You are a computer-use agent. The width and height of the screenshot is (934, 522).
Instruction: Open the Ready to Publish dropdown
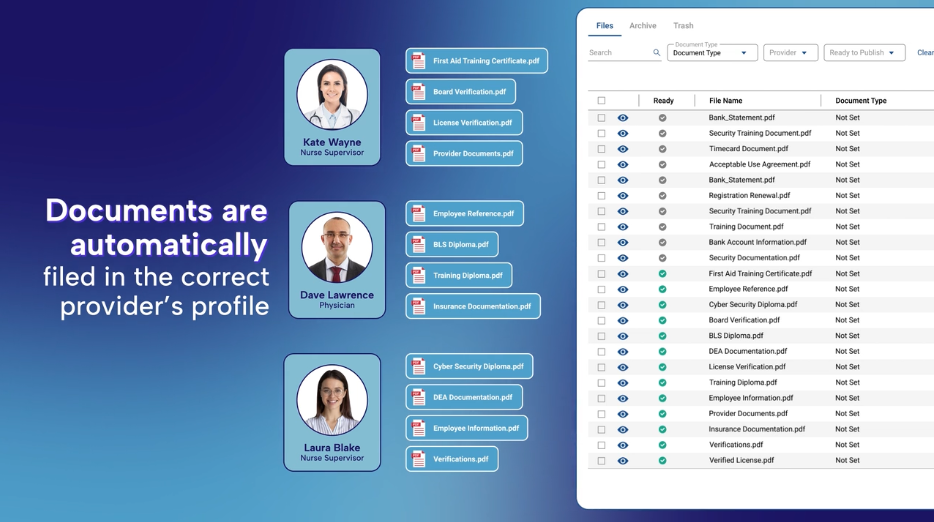[x=864, y=53]
